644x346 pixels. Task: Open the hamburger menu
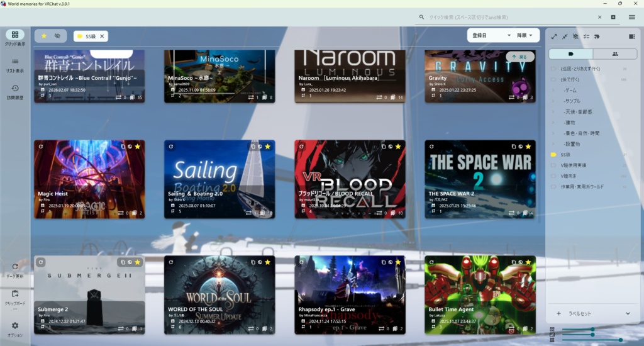click(631, 17)
